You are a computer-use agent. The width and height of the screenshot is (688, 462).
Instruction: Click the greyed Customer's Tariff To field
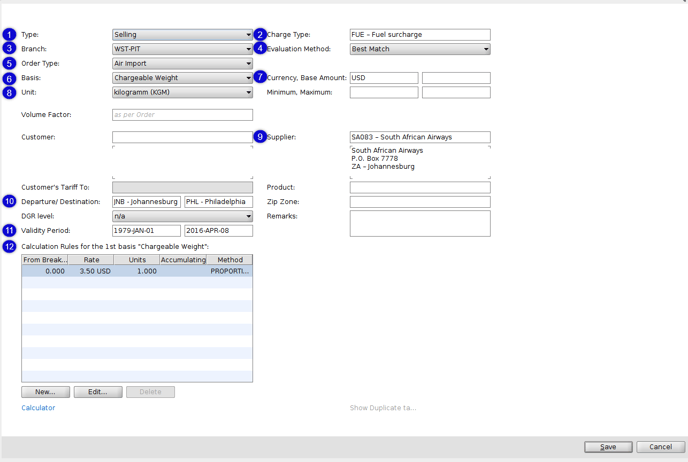click(x=182, y=187)
